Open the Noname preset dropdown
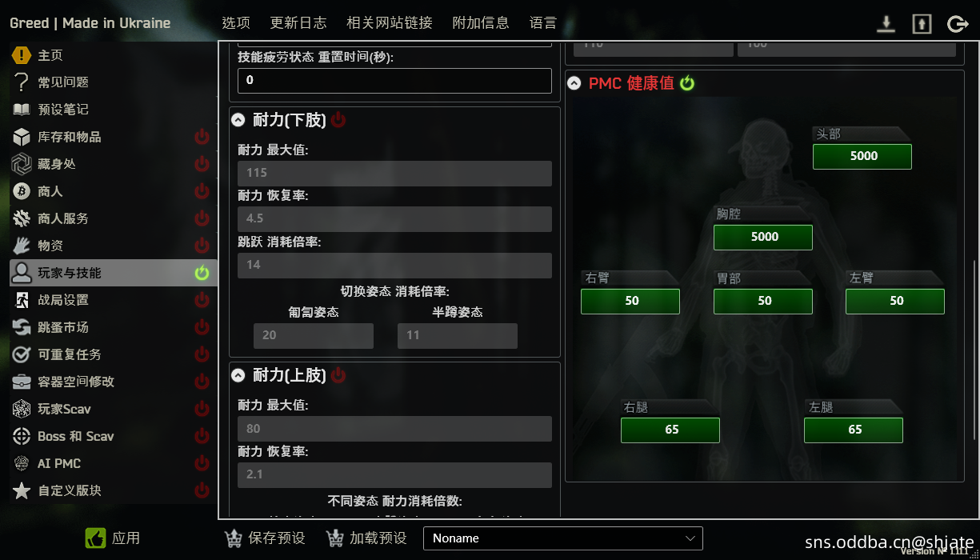The image size is (980, 560). coord(563,538)
